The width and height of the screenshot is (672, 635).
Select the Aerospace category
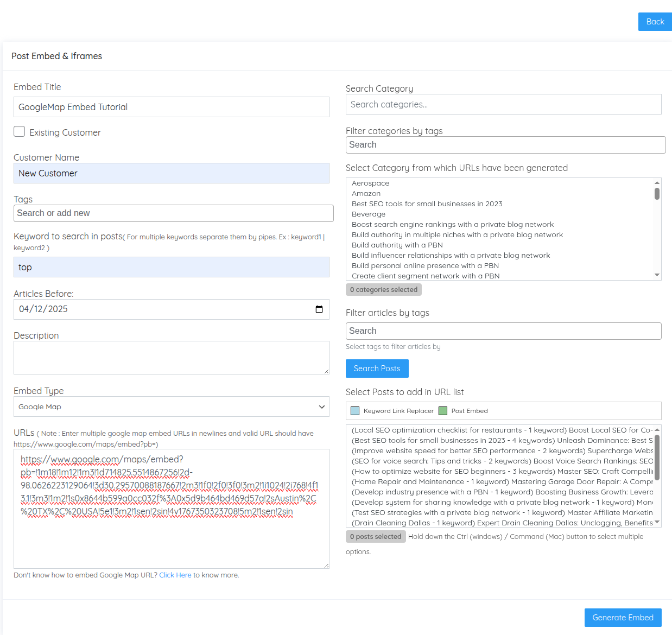click(x=371, y=183)
